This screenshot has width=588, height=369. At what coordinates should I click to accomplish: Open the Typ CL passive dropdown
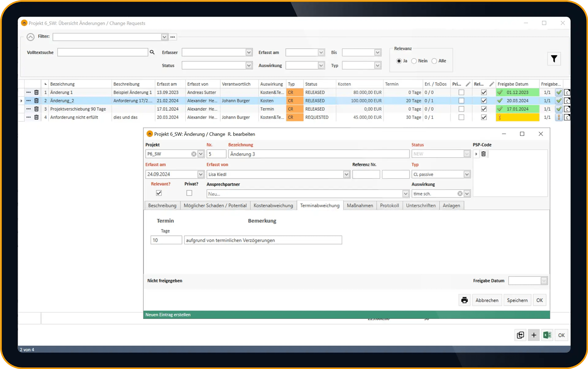tap(467, 174)
